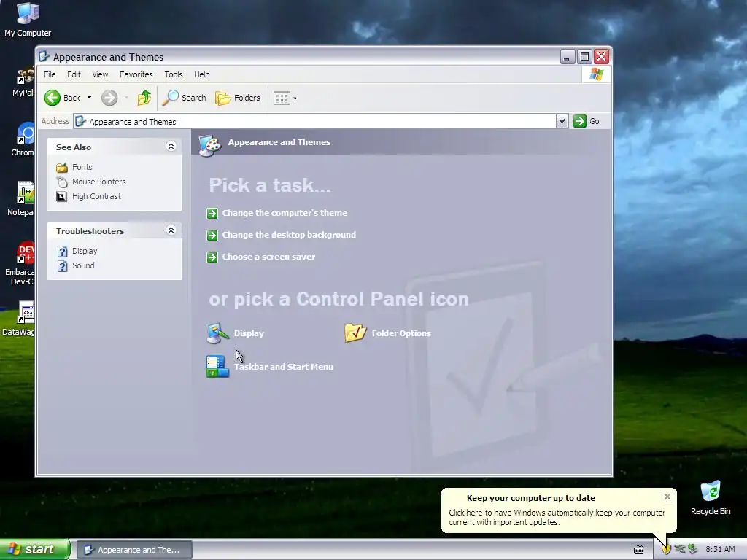The height and width of the screenshot is (560, 747).
Task: Go back with the Back arrow
Action: pos(63,98)
